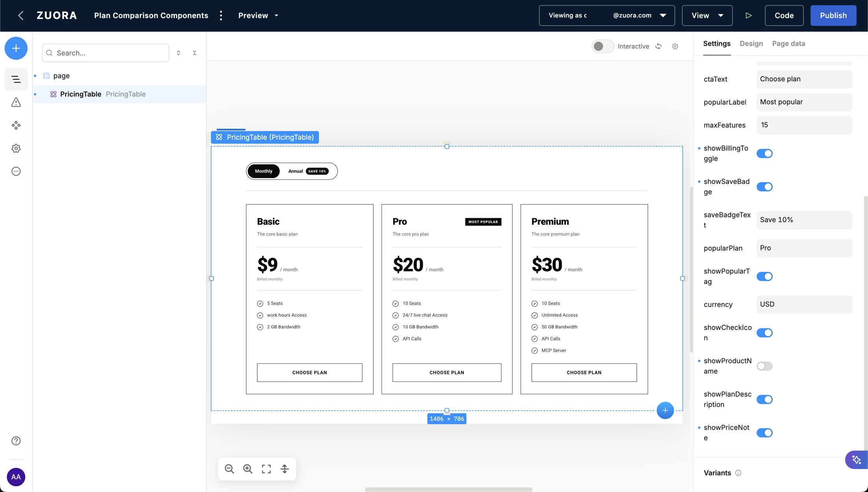Click the AI sparkle assistant button
Viewport: 868px width, 492px height.
[x=857, y=460]
